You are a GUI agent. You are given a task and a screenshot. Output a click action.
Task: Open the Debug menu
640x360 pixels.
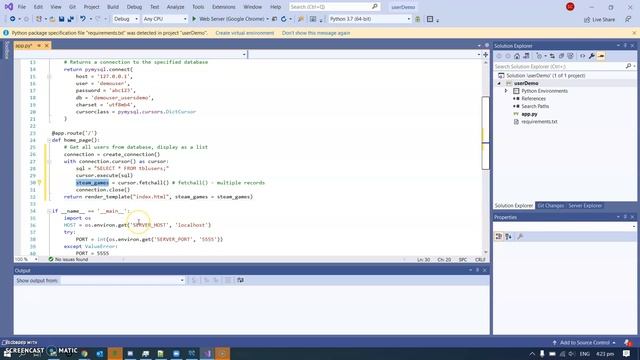click(134, 7)
